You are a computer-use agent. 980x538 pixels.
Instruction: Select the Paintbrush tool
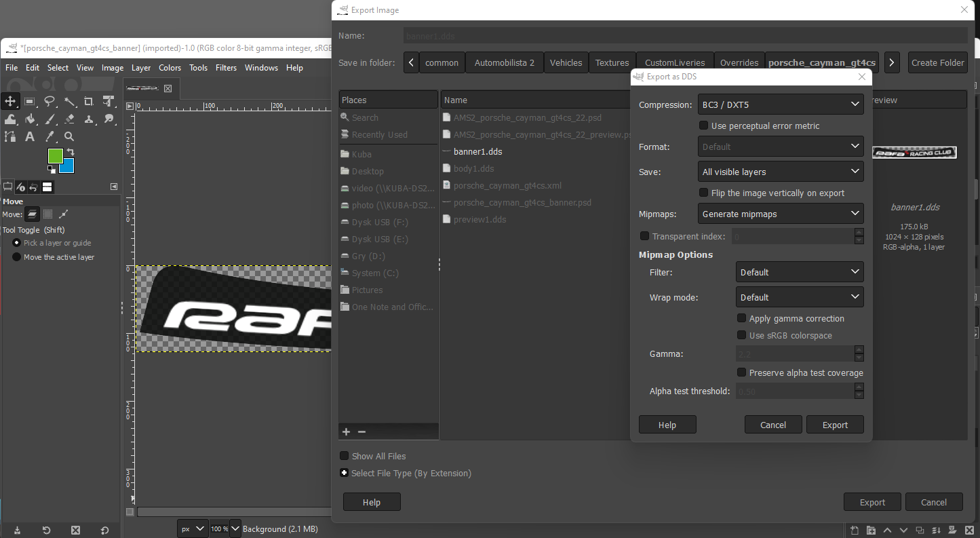coord(50,119)
